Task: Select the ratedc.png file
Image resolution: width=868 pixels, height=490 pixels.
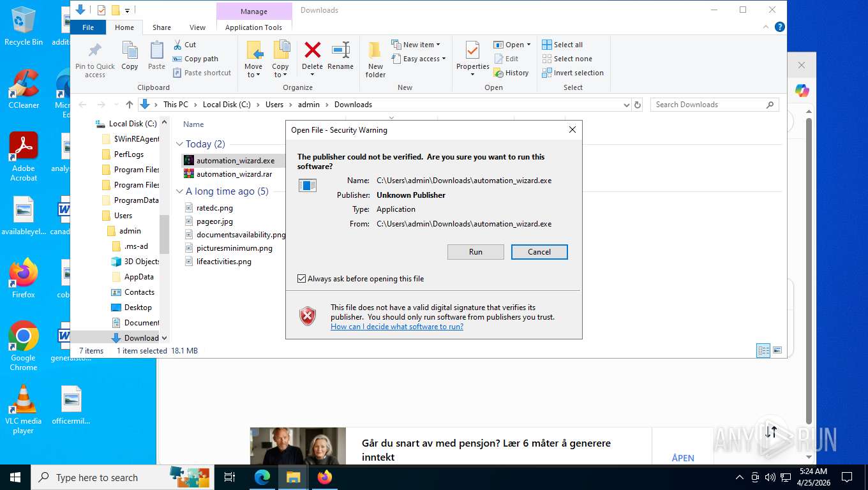Action: 214,207
